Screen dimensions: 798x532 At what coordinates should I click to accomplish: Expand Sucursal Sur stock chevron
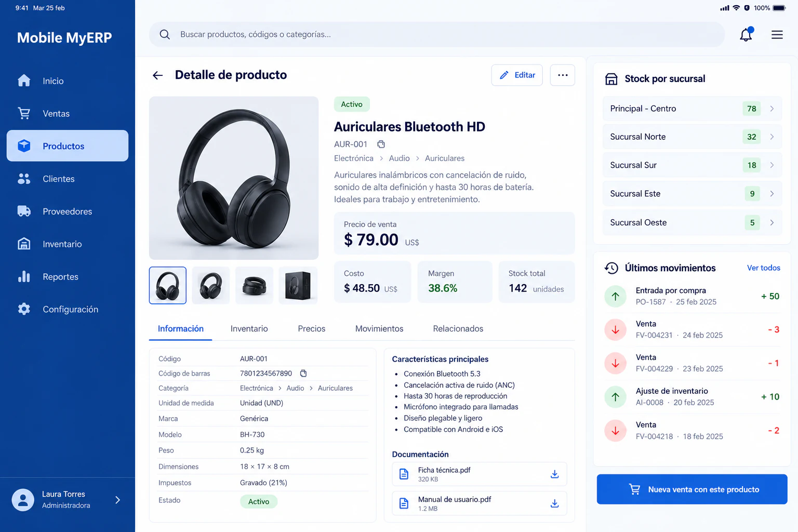point(772,165)
